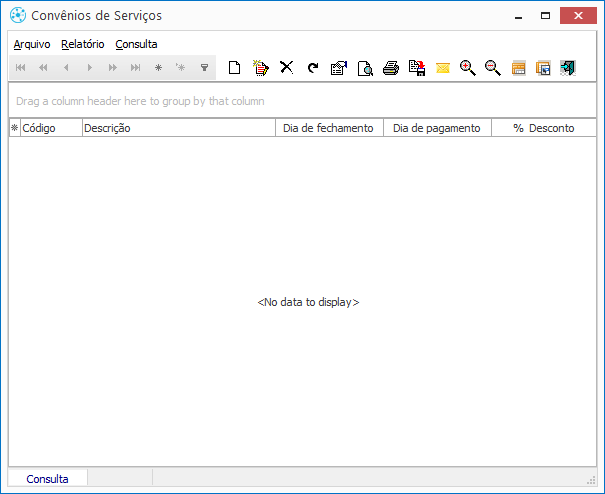Click the orange grid layout icon
This screenshot has width=605, height=494.
tap(519, 68)
